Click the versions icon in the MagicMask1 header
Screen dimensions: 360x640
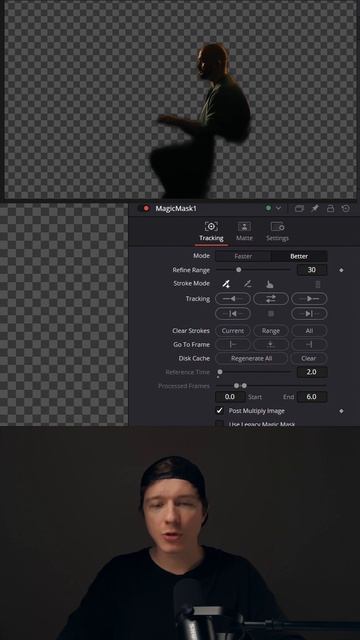click(299, 209)
